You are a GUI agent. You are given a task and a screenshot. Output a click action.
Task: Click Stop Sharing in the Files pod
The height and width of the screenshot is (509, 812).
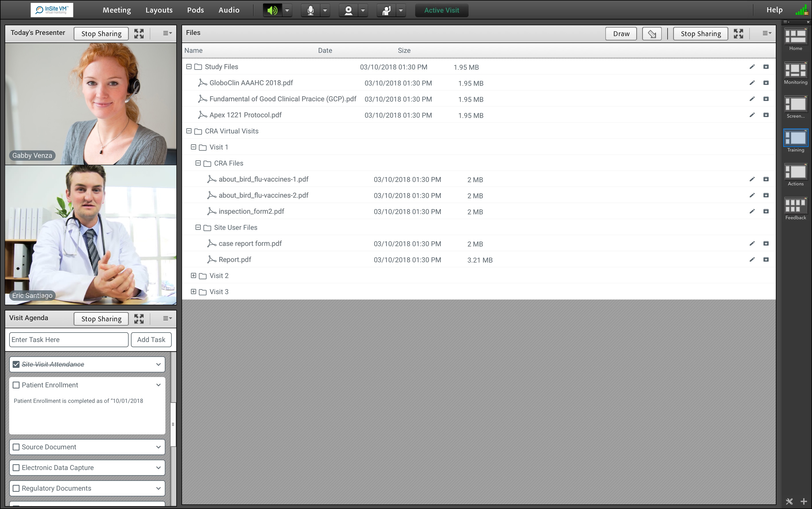[x=701, y=34]
